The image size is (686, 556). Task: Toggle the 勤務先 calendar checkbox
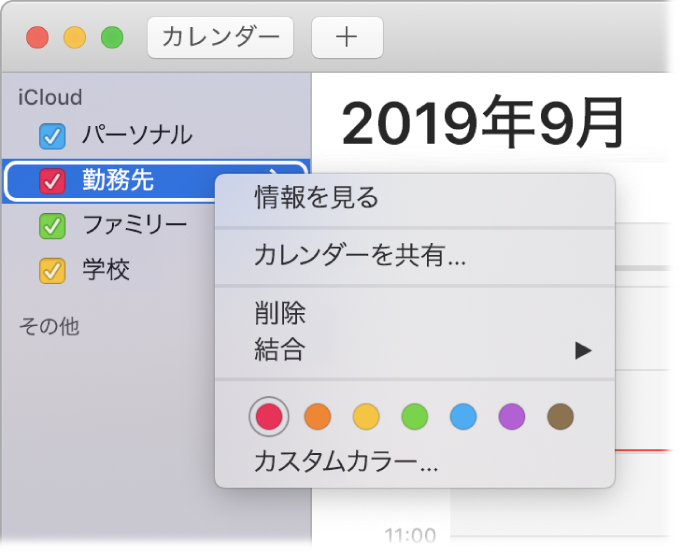(52, 181)
